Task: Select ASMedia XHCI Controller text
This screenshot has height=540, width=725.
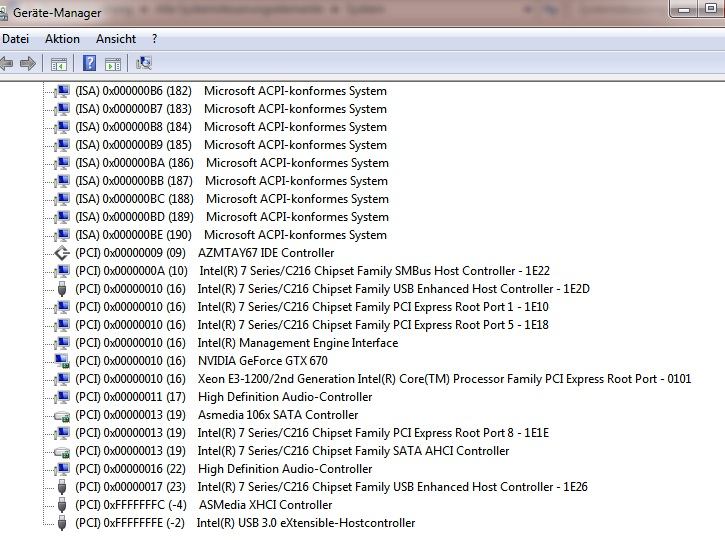Action: click(x=265, y=505)
